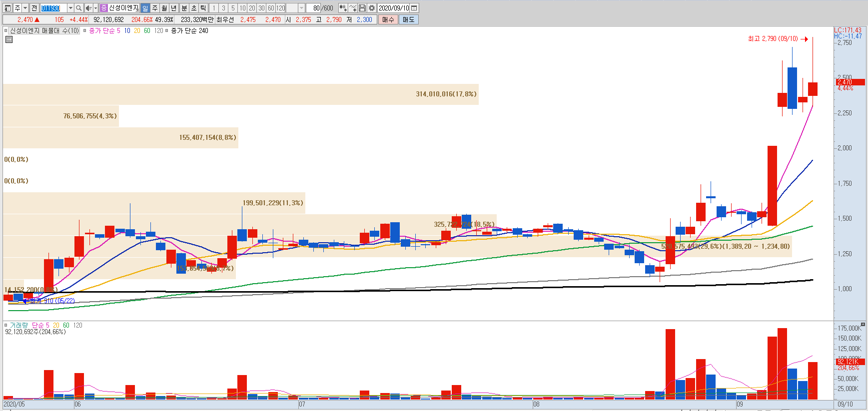Click the 76,506,755(4.3%) volume profile bar

coord(61,116)
